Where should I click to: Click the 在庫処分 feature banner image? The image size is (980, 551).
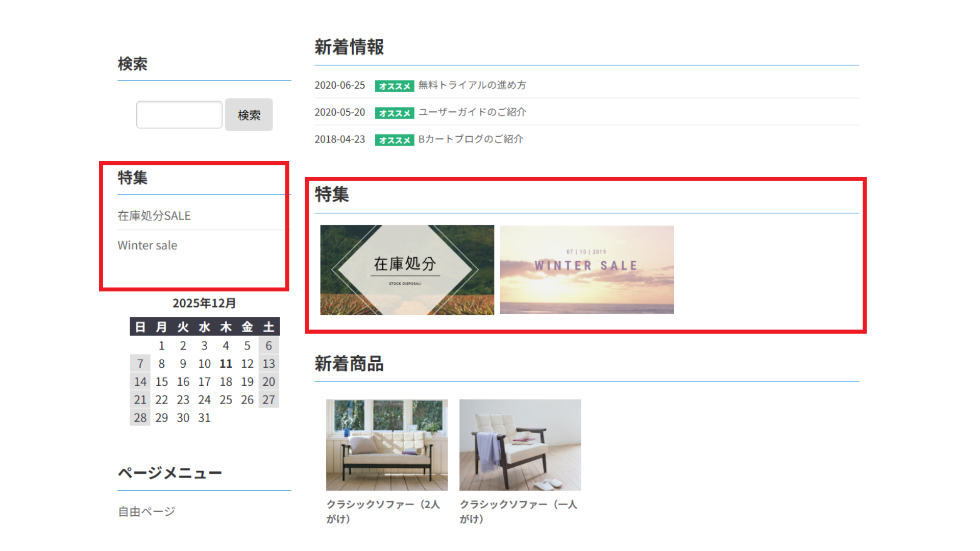click(x=407, y=270)
